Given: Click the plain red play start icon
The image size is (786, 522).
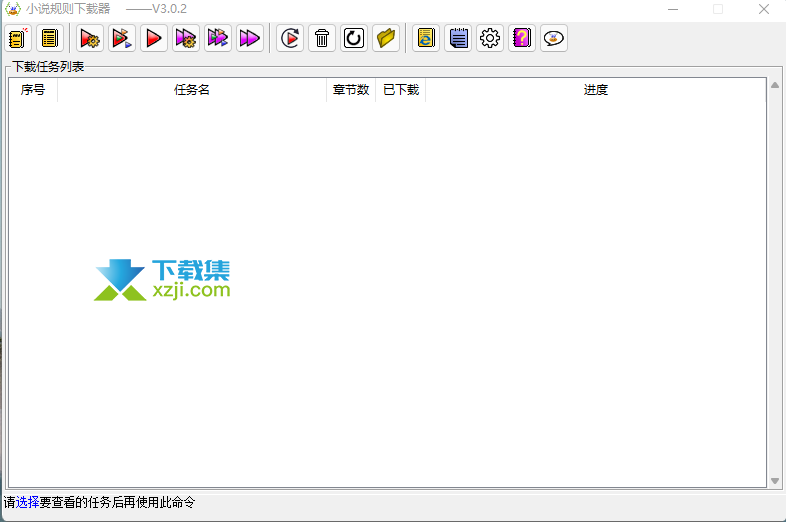Looking at the screenshot, I should coord(154,38).
